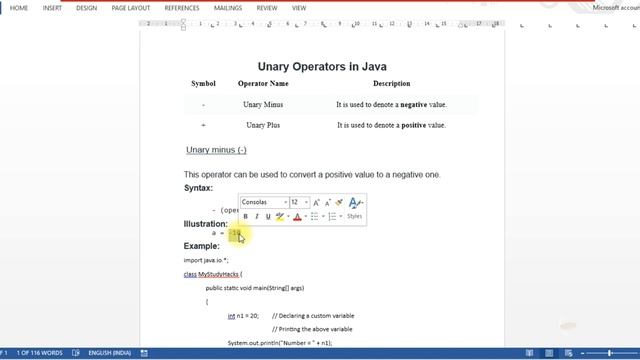
Task: Open the REVIEW ribbon tab
Action: coord(267,8)
